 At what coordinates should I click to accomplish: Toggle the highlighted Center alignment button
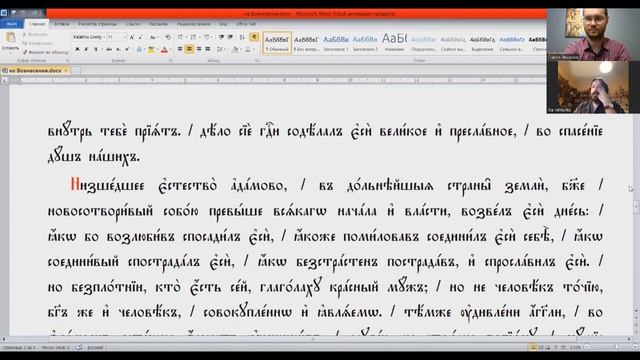point(189,49)
